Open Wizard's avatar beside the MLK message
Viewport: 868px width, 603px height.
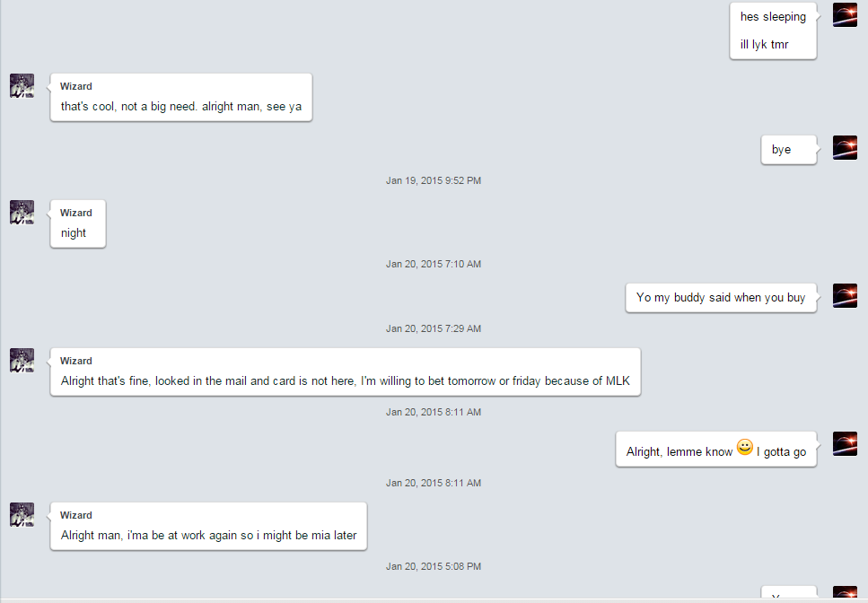tap(22, 360)
